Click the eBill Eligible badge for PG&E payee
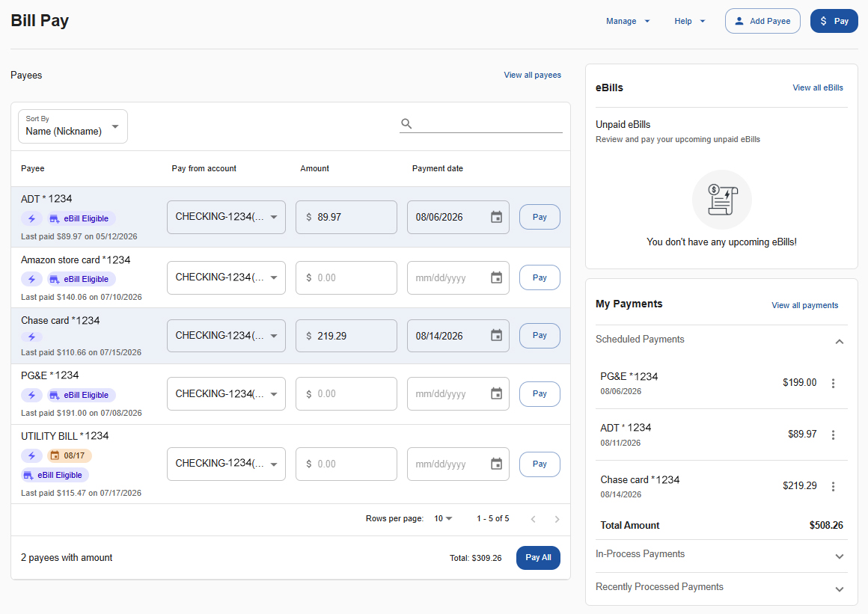The width and height of the screenshot is (868, 614). (x=80, y=395)
